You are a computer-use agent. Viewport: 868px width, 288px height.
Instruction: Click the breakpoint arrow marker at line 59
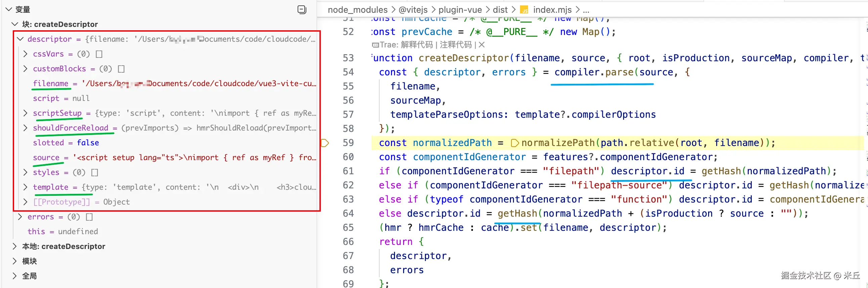click(x=325, y=143)
